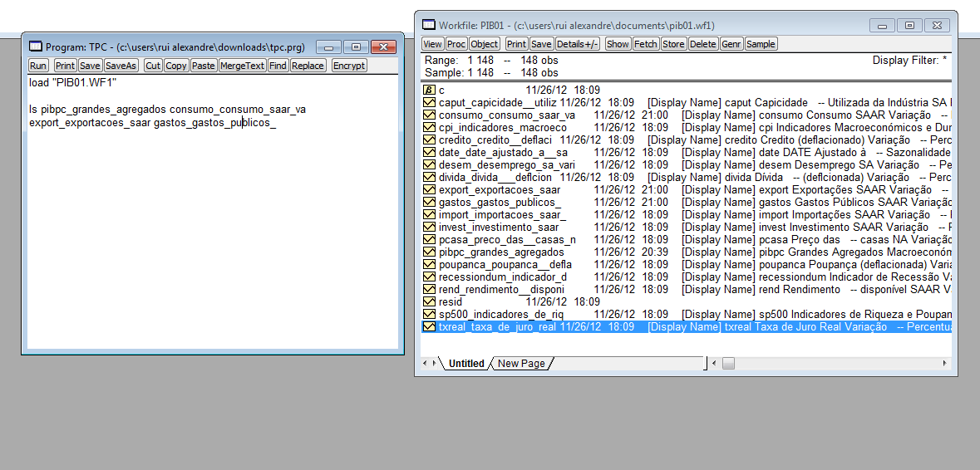Select the import_importacoes_saar_ series icon
The height and width of the screenshot is (470, 980).
pyautogui.click(x=429, y=215)
